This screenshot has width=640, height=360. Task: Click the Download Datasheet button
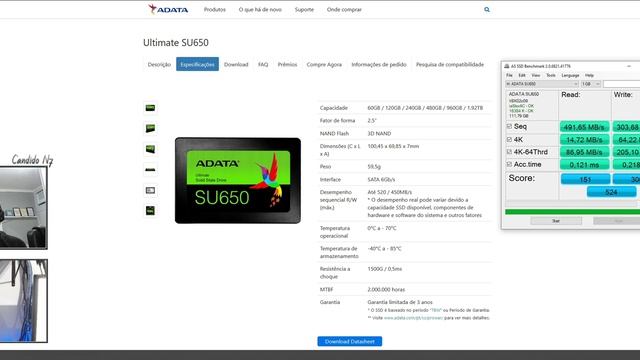[350, 341]
